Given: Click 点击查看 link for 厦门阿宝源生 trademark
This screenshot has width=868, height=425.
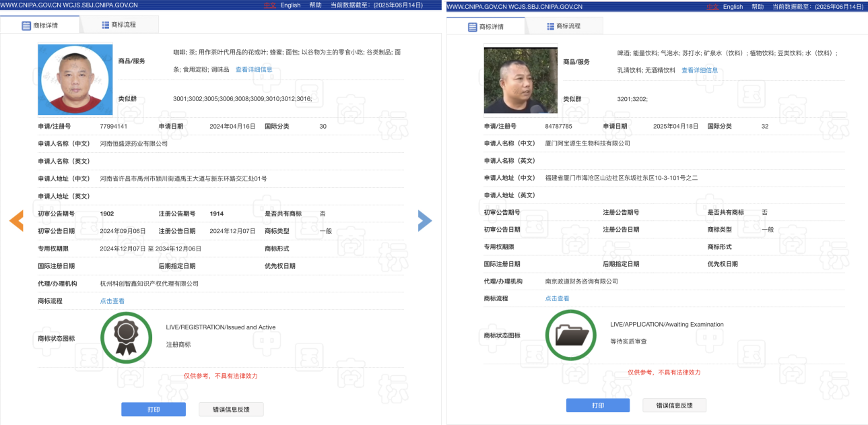Looking at the screenshot, I should pos(557,298).
